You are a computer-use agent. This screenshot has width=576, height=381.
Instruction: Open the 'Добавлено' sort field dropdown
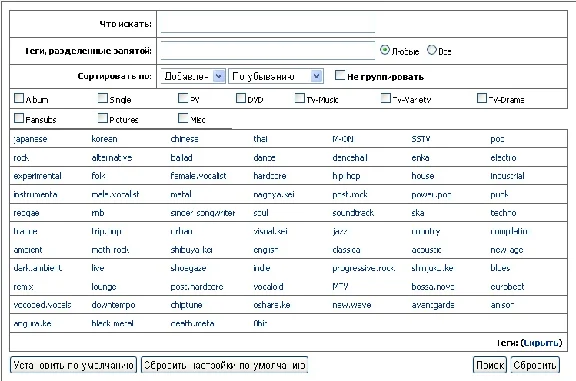193,76
